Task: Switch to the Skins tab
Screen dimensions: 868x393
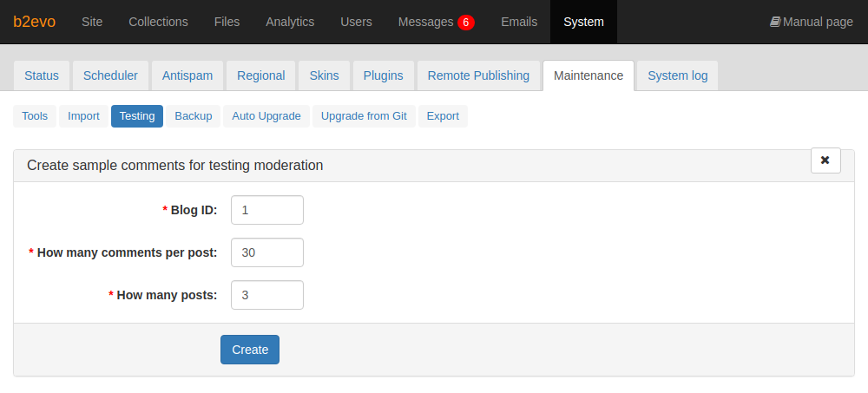Action: tap(324, 75)
